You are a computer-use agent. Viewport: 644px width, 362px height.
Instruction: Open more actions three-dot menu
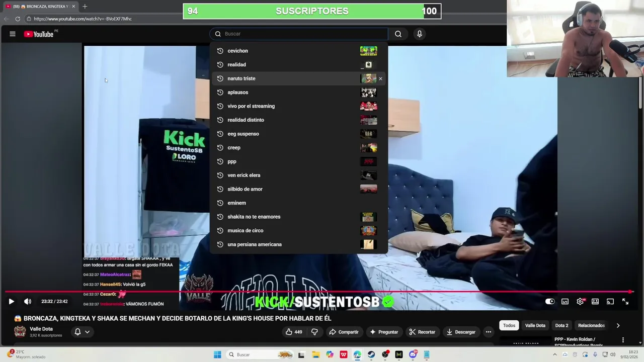coord(488,332)
